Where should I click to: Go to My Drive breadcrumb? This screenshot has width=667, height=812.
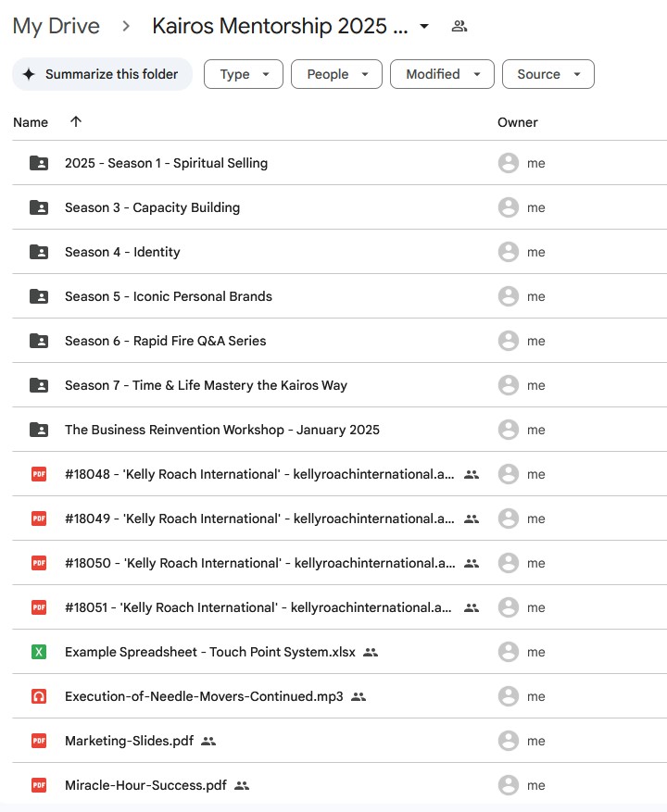point(57,26)
